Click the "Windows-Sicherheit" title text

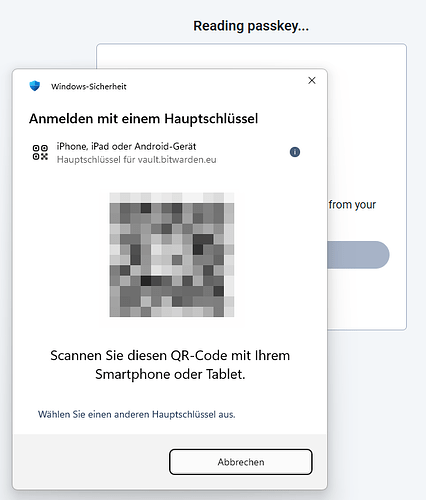(x=89, y=86)
